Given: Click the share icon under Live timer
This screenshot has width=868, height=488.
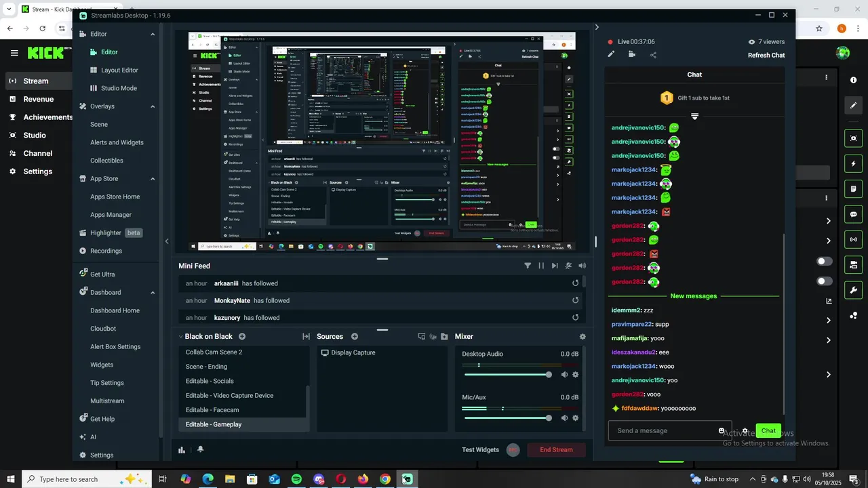Looking at the screenshot, I should point(653,55).
